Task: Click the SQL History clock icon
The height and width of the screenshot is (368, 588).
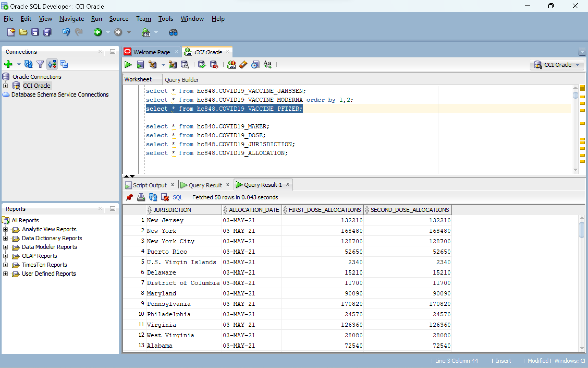Action: pyautogui.click(x=255, y=64)
